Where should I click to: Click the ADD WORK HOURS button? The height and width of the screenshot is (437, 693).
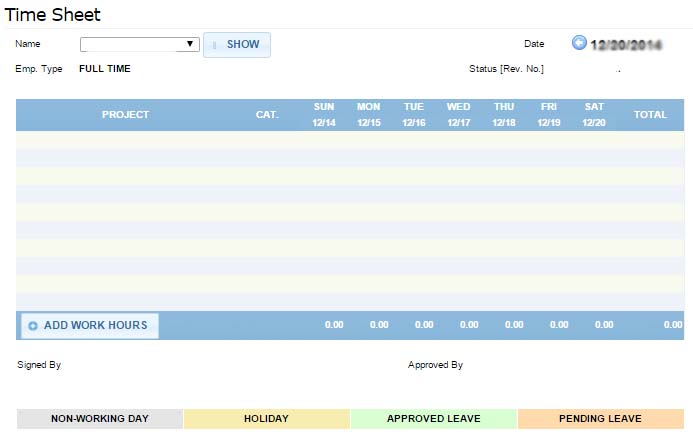[90, 326]
